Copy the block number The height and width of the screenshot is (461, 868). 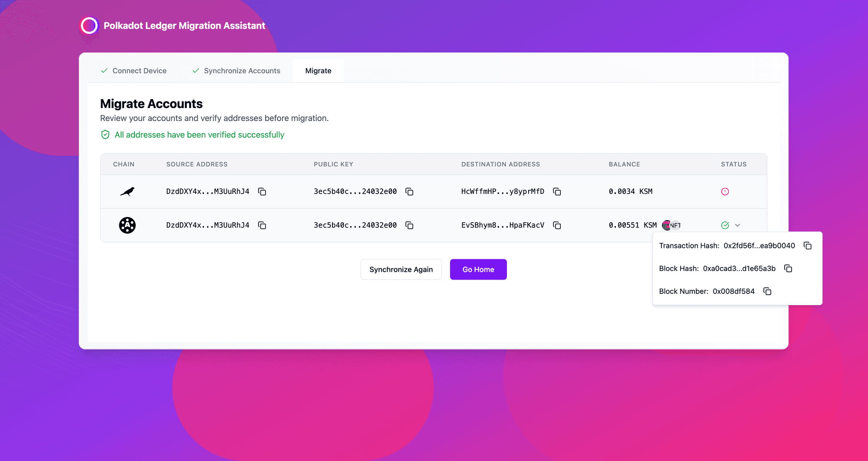coord(767,291)
